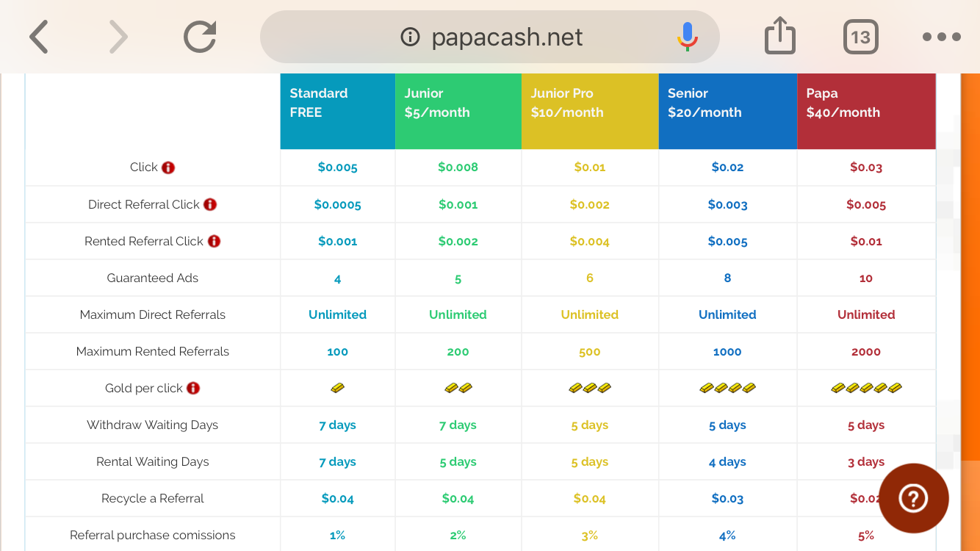Open the tab switcher showing 13
The image size is (980, 551).
tap(860, 37)
